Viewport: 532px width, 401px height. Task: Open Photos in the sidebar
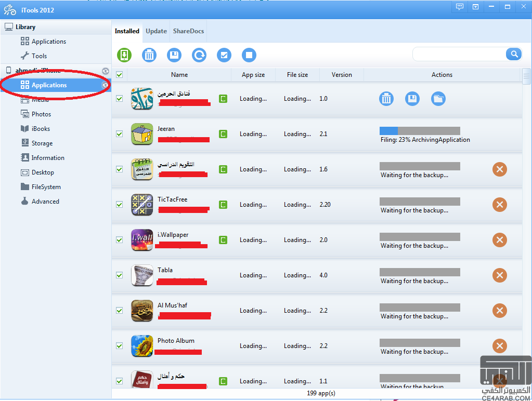point(56,114)
